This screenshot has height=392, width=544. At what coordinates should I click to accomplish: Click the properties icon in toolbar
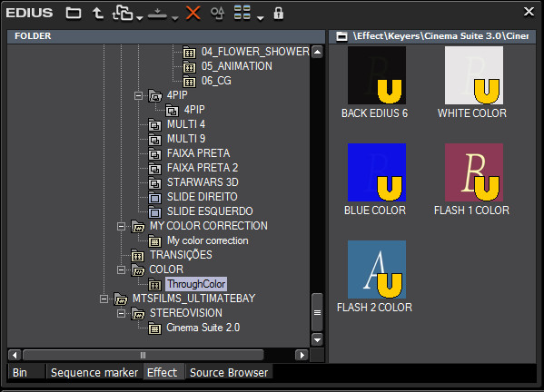(218, 14)
